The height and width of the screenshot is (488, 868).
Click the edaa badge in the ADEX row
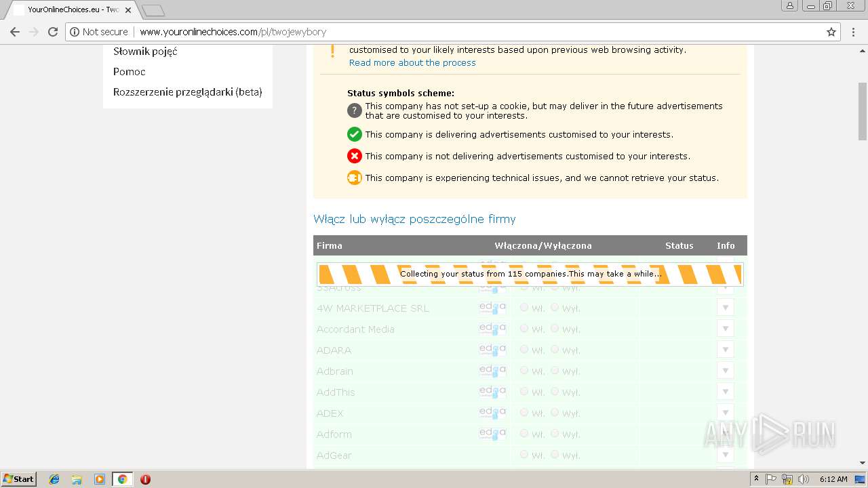[x=492, y=413]
